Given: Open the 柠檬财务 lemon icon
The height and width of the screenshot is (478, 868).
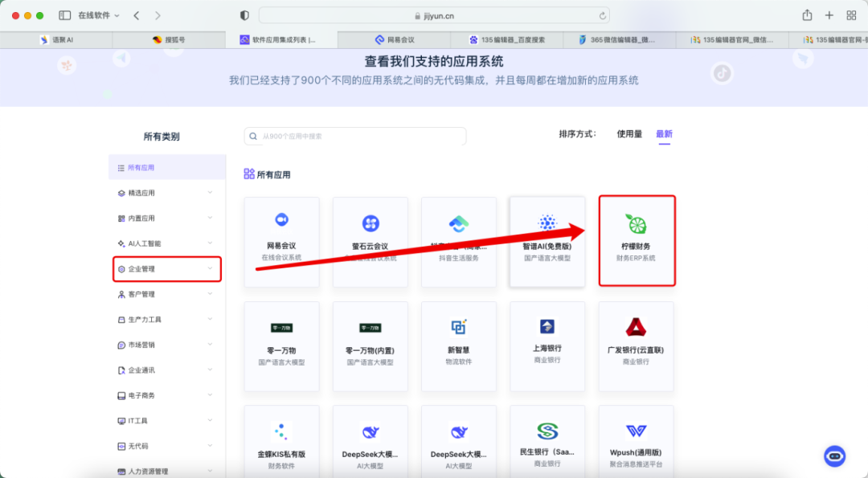Looking at the screenshot, I should tap(636, 223).
